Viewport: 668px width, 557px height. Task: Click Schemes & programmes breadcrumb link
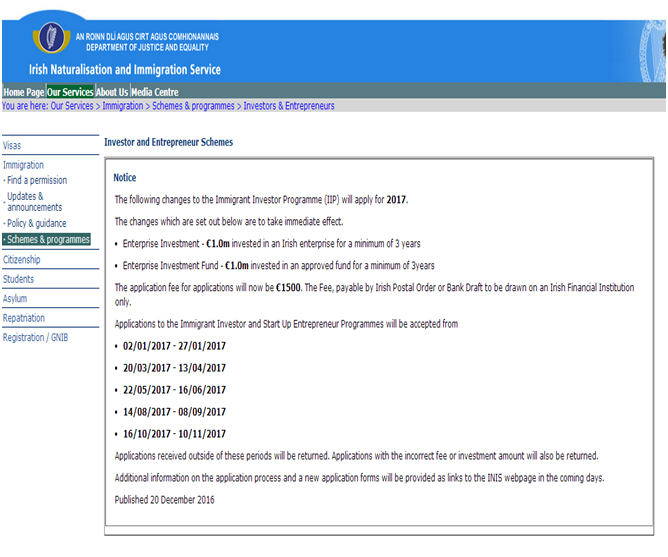(194, 106)
